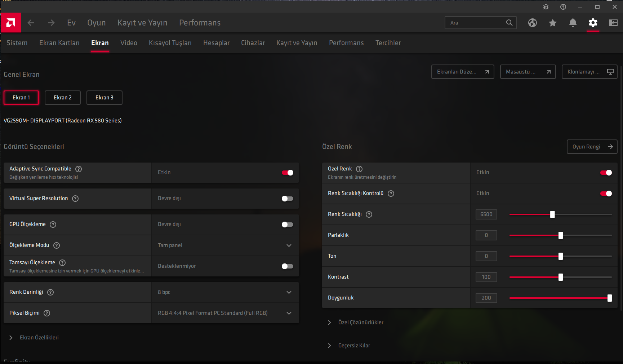
Task: Show help for Renk Derinliği
Action: click(50, 292)
